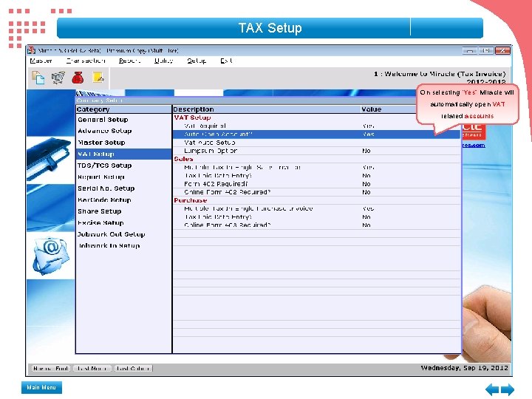Select Report Setup category

pyautogui.click(x=124, y=177)
